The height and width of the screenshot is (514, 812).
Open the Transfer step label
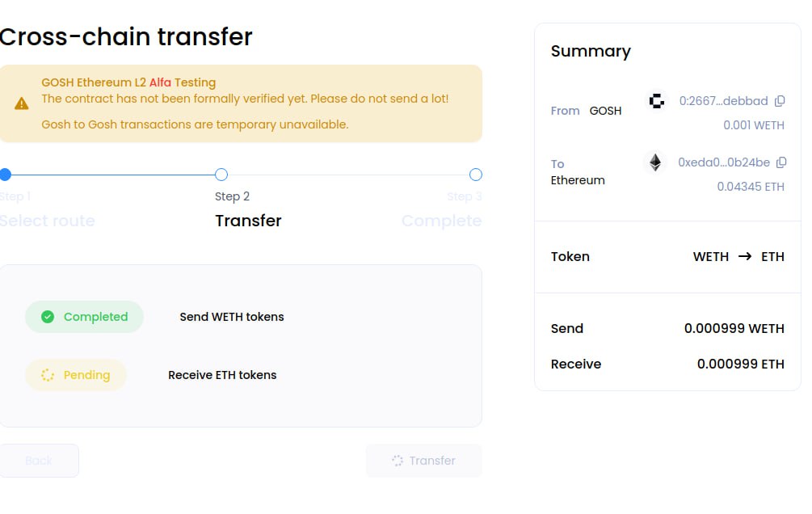[248, 221]
